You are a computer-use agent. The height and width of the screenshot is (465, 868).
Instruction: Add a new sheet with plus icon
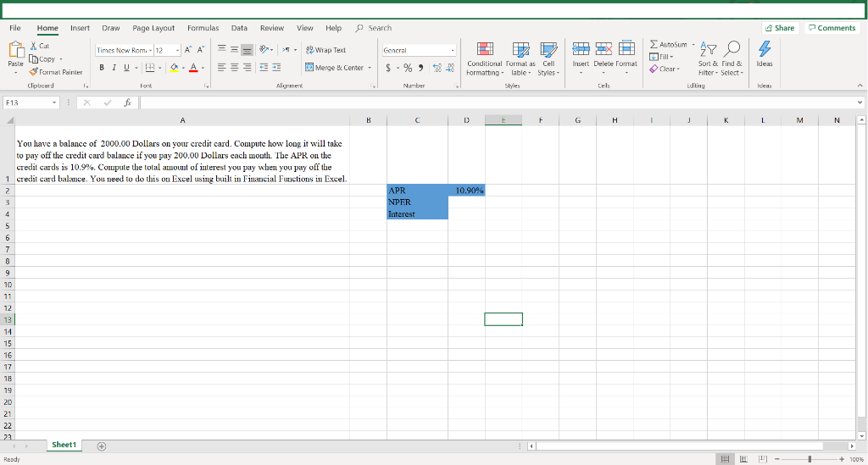[x=102, y=446]
